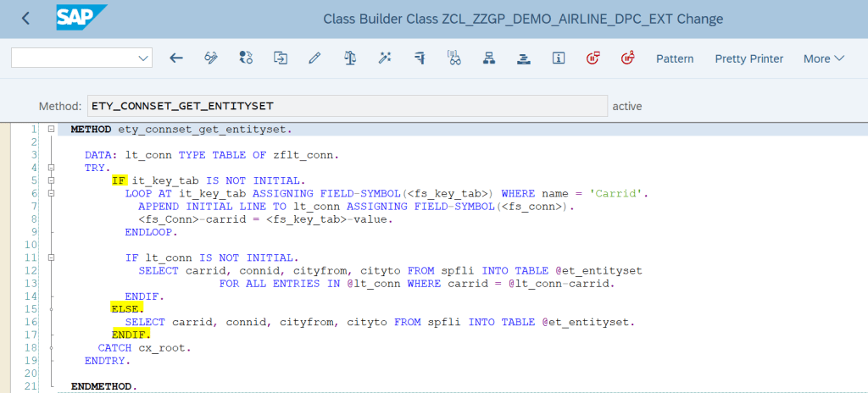Go back using the SAP header chevron
This screenshot has height=393, width=868.
click(25, 19)
